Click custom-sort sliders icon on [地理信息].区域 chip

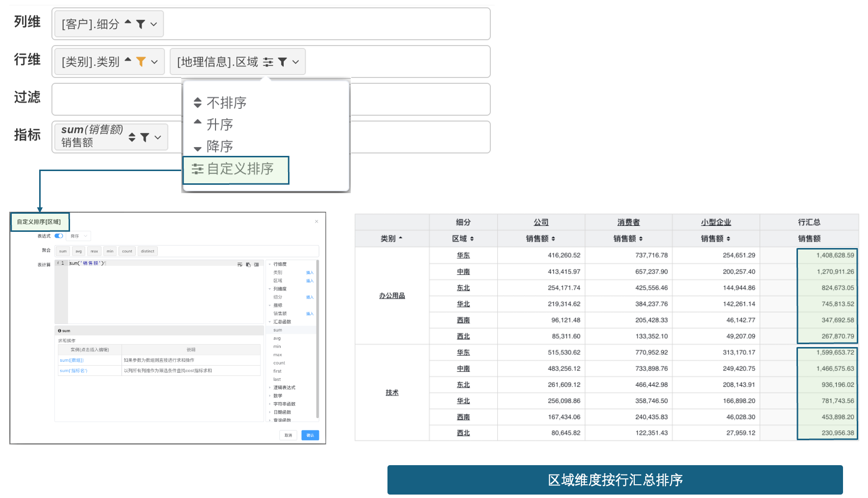tap(268, 62)
